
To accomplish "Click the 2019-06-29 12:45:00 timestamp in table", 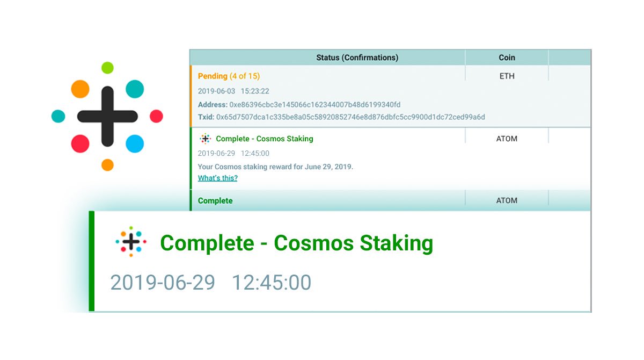I will click(x=233, y=154).
